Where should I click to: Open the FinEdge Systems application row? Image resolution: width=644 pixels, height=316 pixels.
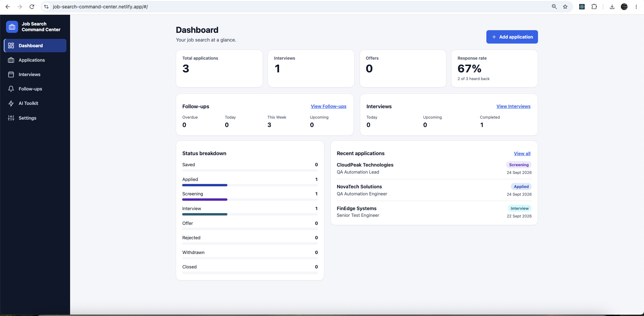point(434,212)
